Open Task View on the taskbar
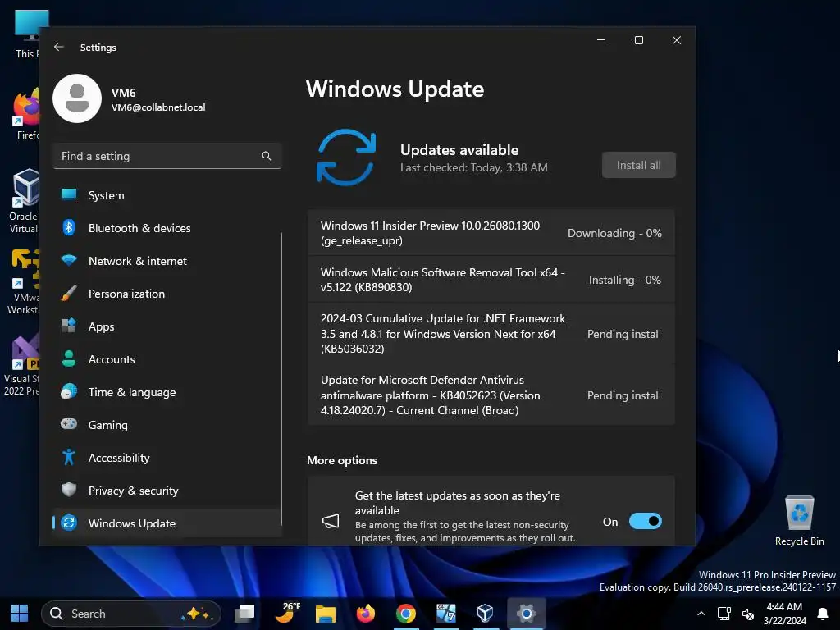 tap(244, 614)
